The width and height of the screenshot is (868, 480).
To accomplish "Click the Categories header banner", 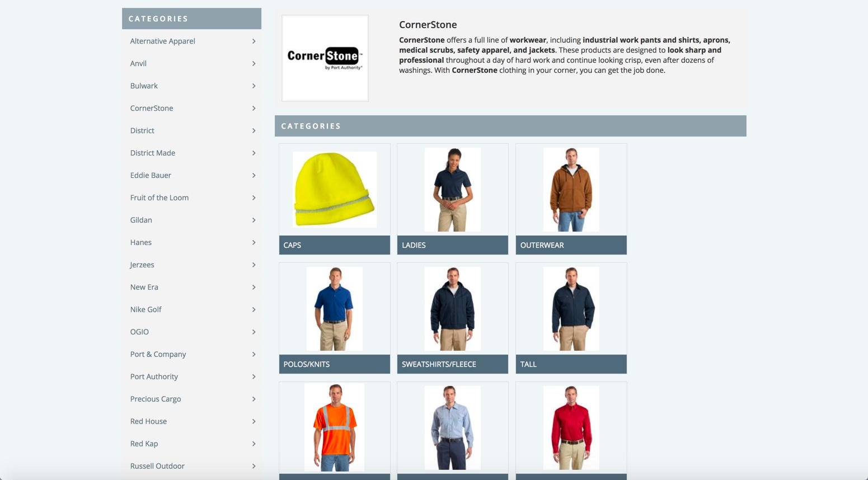I will (x=510, y=126).
